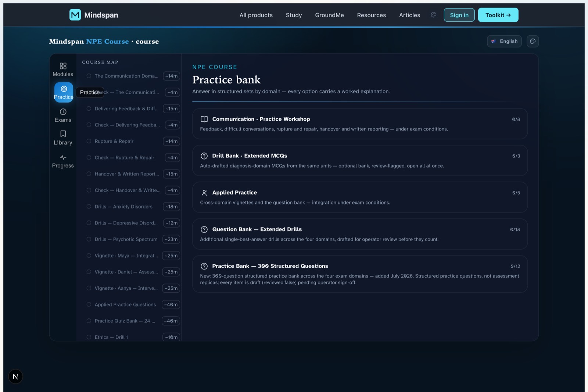The width and height of the screenshot is (588, 392).
Task: Mark Delivering Feedback & Diff lesson circle
Action: 89,108
